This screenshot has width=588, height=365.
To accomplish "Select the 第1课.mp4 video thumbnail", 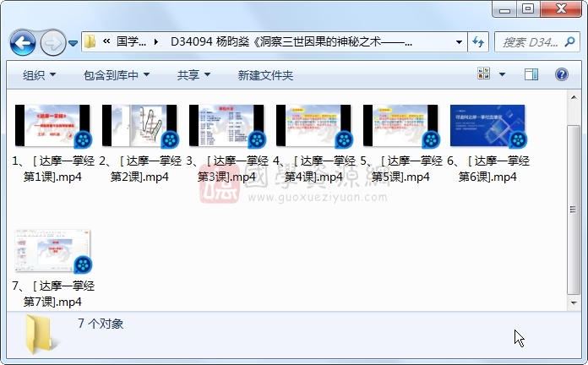I will click(x=52, y=126).
